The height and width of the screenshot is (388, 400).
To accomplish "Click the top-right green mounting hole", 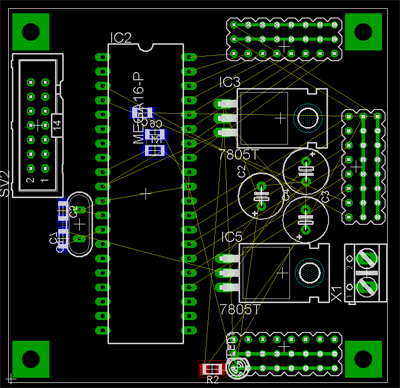I will pyautogui.click(x=363, y=32).
